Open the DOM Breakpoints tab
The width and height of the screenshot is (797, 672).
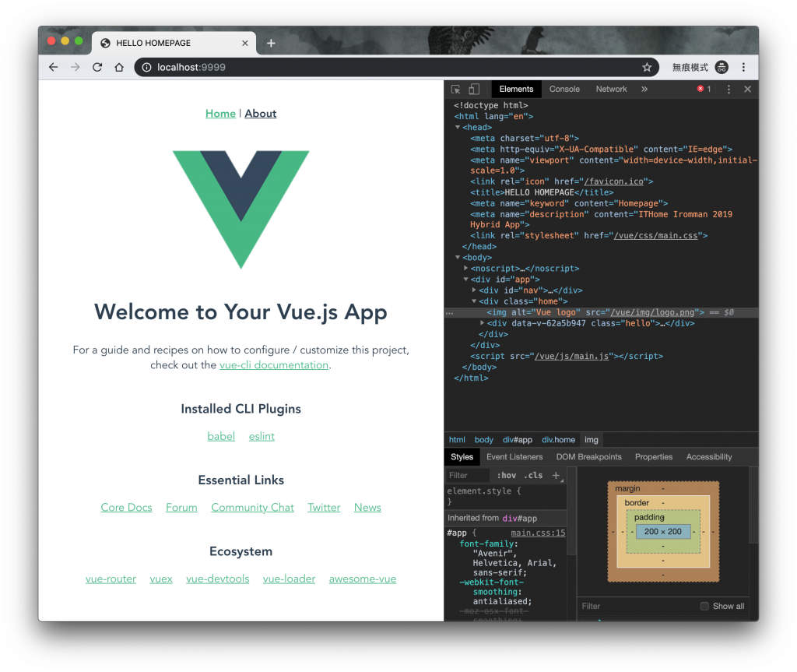tap(588, 457)
